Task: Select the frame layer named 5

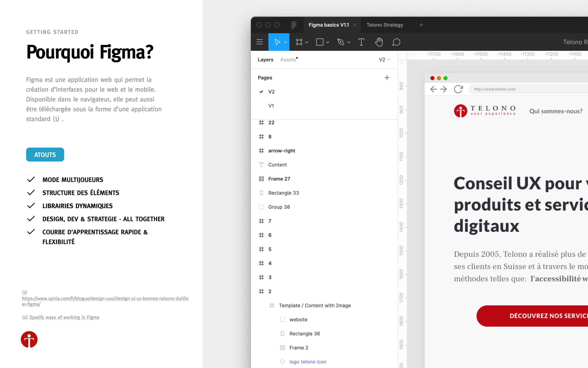Action: tap(324, 249)
